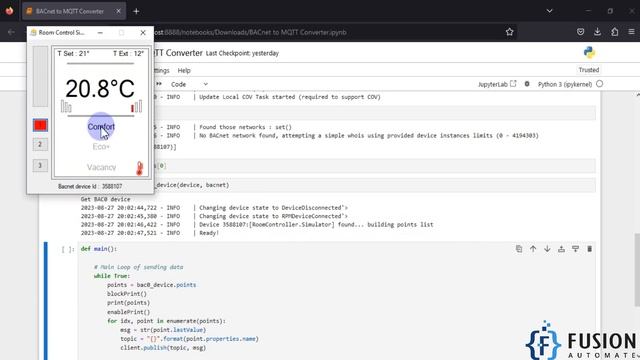640x360 pixels.
Task: Open the Code cell type dropdown
Action: [189, 84]
